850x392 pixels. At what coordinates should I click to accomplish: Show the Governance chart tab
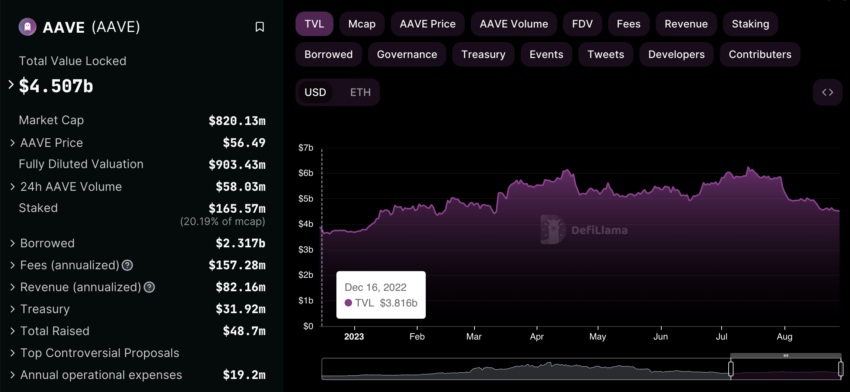click(407, 54)
